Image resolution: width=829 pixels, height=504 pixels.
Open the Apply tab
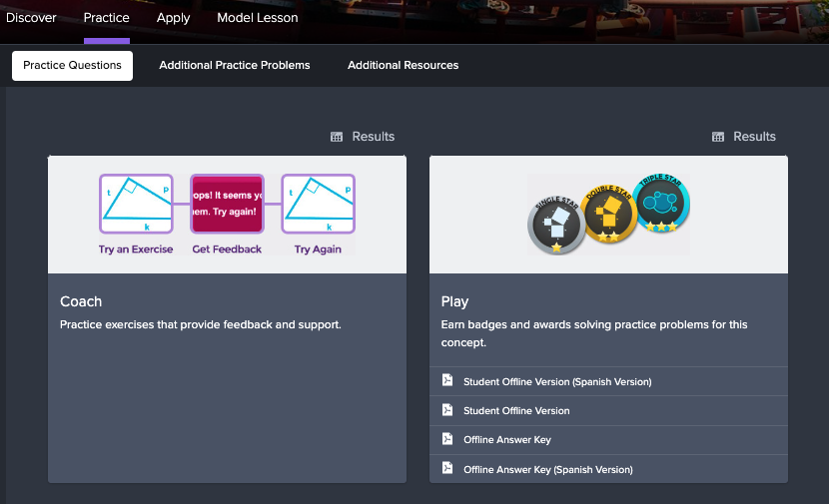173,18
